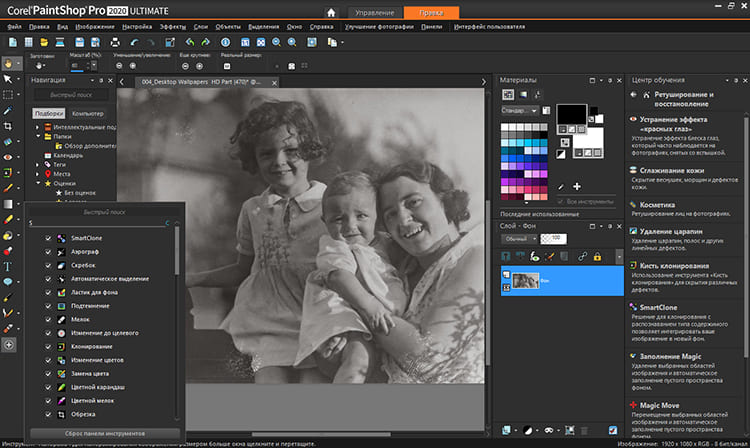Expand the Интеллектуальные подборки tree node
The width and height of the screenshot is (750, 448).
[x=37, y=127]
